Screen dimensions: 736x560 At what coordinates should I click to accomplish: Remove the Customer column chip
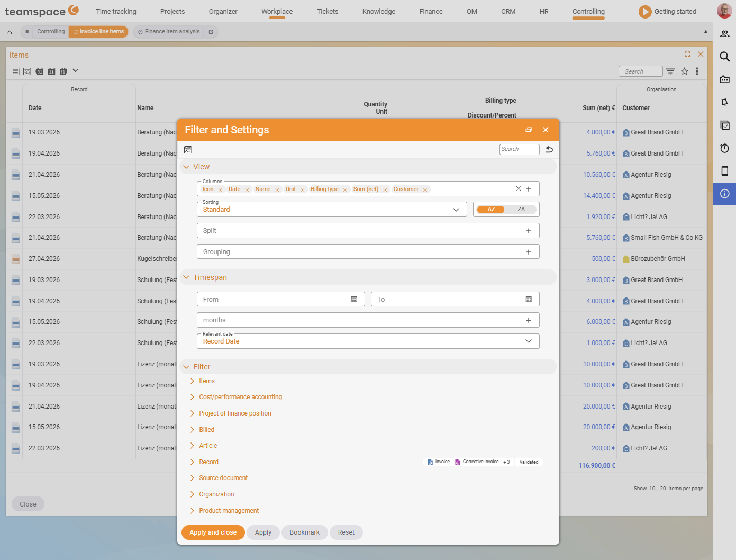pos(425,189)
